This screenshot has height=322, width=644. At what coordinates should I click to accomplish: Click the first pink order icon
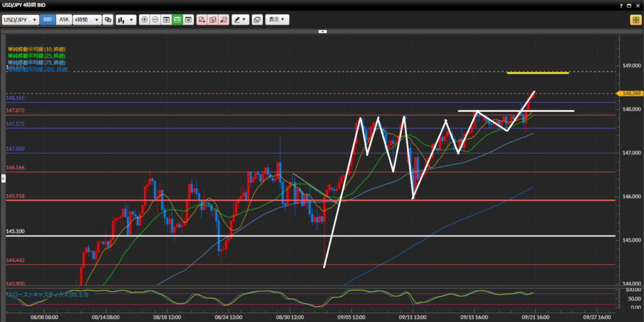click(202, 19)
